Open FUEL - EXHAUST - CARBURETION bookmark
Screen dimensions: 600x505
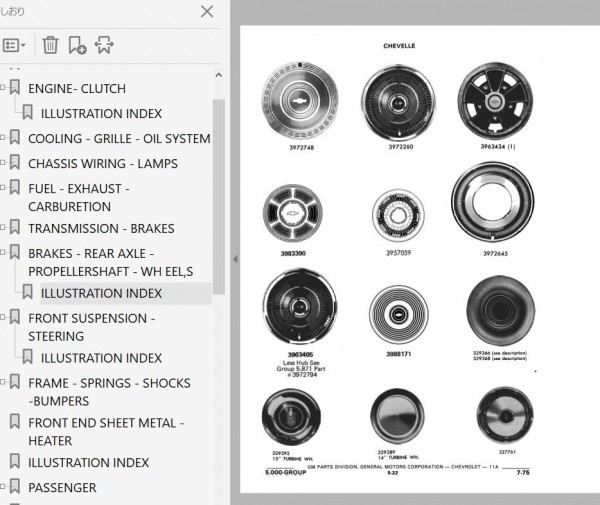tap(79, 197)
